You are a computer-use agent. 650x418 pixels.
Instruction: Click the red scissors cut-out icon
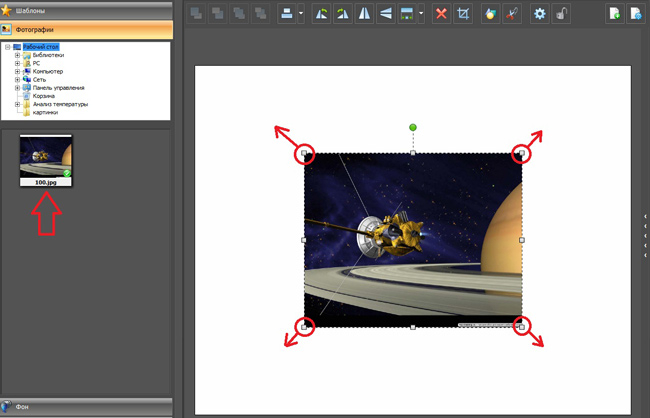[x=512, y=14]
